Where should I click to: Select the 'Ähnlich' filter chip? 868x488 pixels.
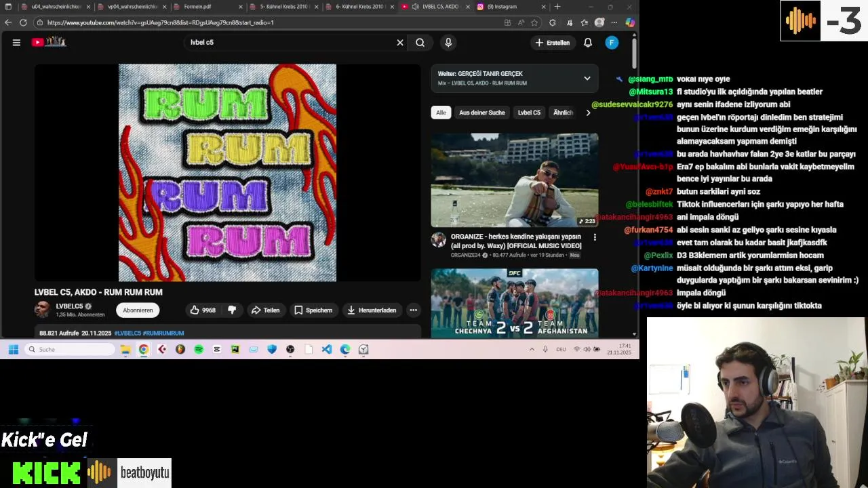coord(563,113)
